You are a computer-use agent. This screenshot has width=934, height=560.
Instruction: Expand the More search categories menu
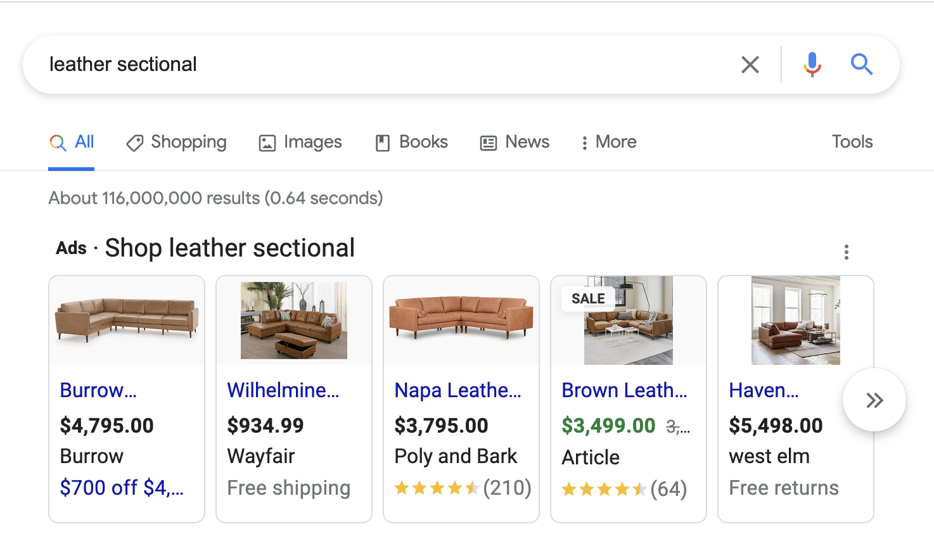tap(609, 143)
